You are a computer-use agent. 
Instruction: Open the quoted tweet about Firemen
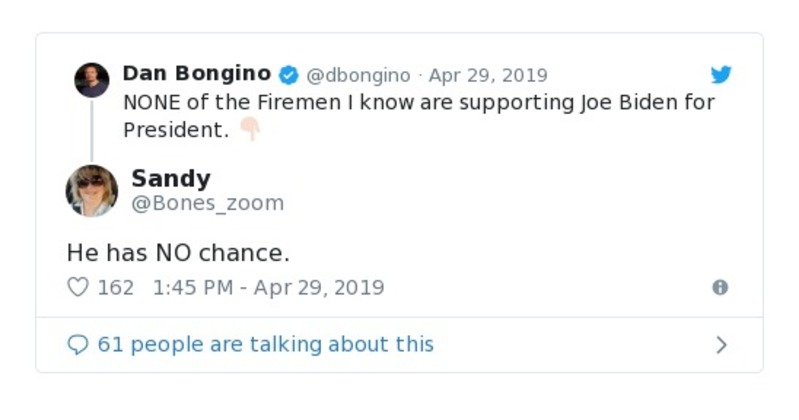pos(418,102)
